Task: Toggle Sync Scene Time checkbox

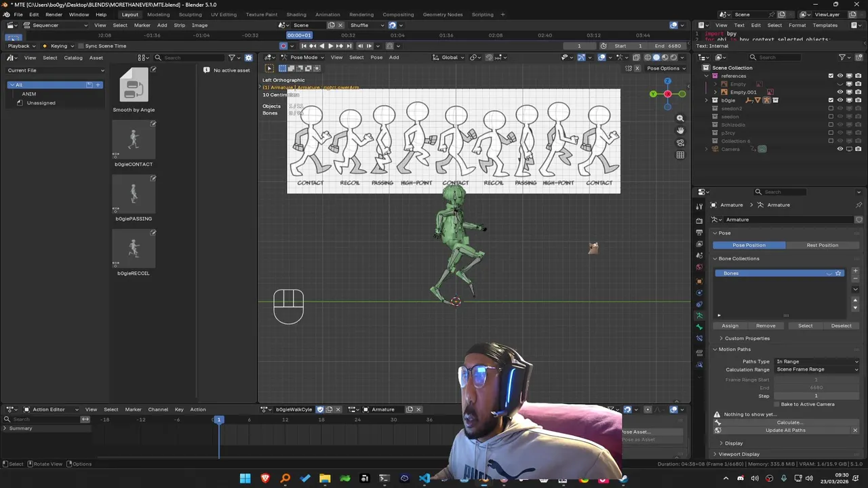Action: (x=80, y=46)
